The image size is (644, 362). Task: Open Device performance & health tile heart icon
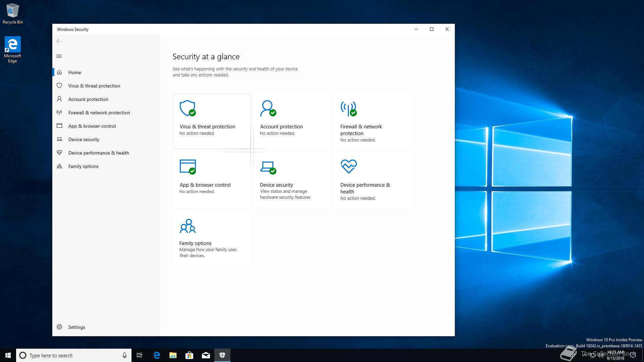[x=349, y=166]
